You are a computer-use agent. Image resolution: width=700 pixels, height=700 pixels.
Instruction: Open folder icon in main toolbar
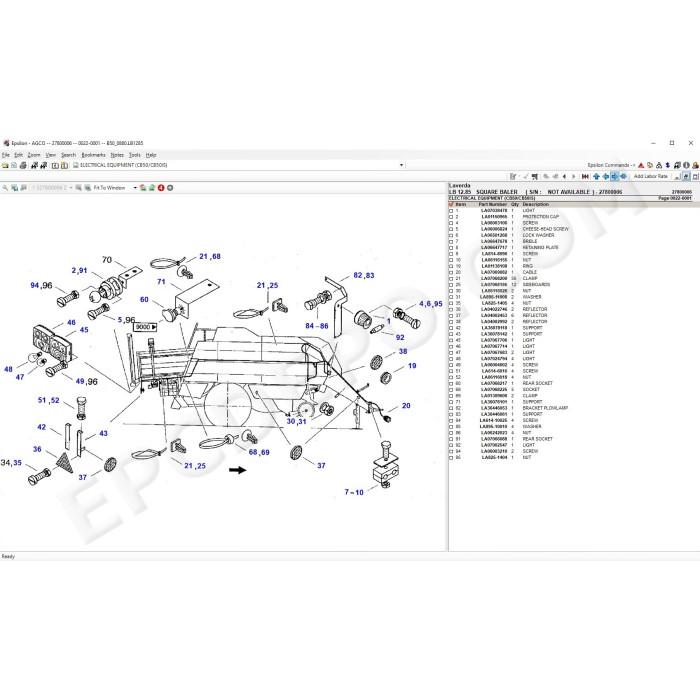click(5, 165)
